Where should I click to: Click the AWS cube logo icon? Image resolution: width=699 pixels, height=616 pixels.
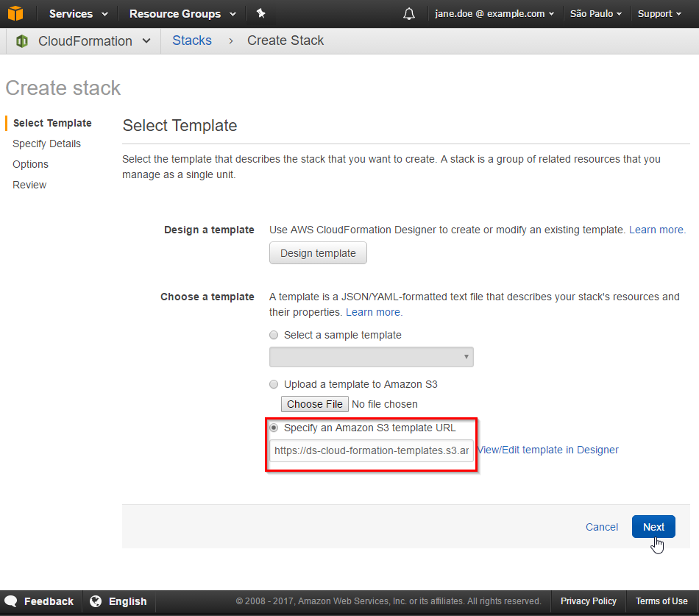15,13
